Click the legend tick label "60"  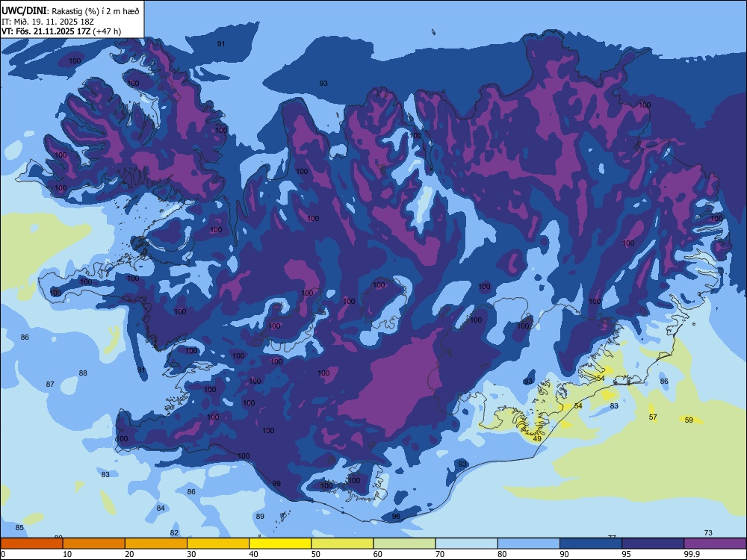tap(378, 554)
